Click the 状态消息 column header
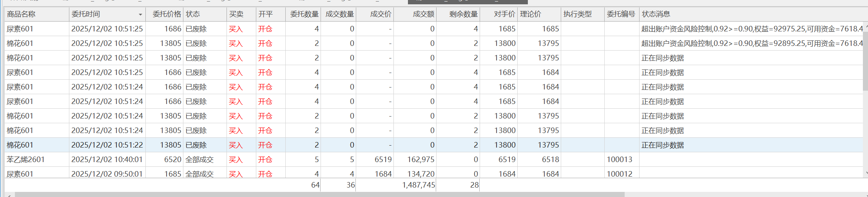 (x=656, y=15)
